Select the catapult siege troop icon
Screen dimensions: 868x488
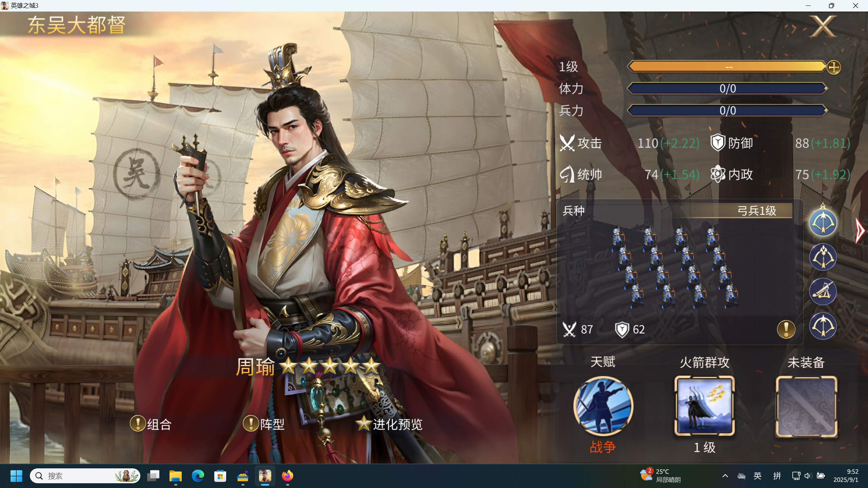pyautogui.click(x=823, y=291)
